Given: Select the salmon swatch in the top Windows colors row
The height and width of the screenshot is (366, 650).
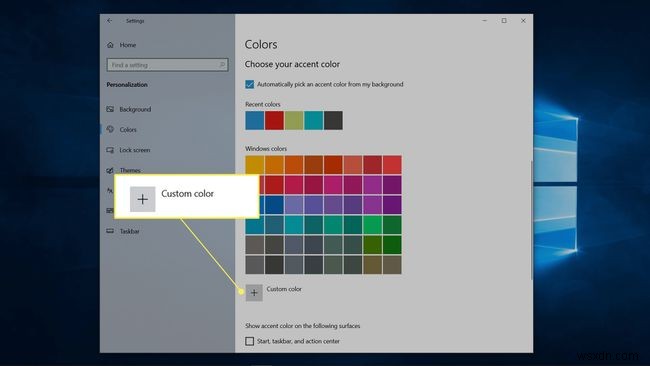Looking at the screenshot, I should [353, 165].
